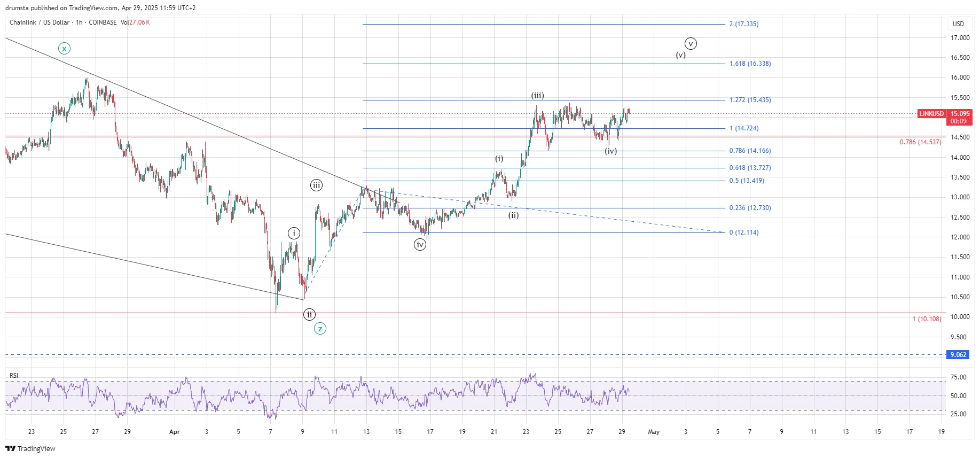Viewport: 980px width, 458px height.
Task: Select the 1.272 (15.435) Fibonacci level label
Action: coord(750,100)
